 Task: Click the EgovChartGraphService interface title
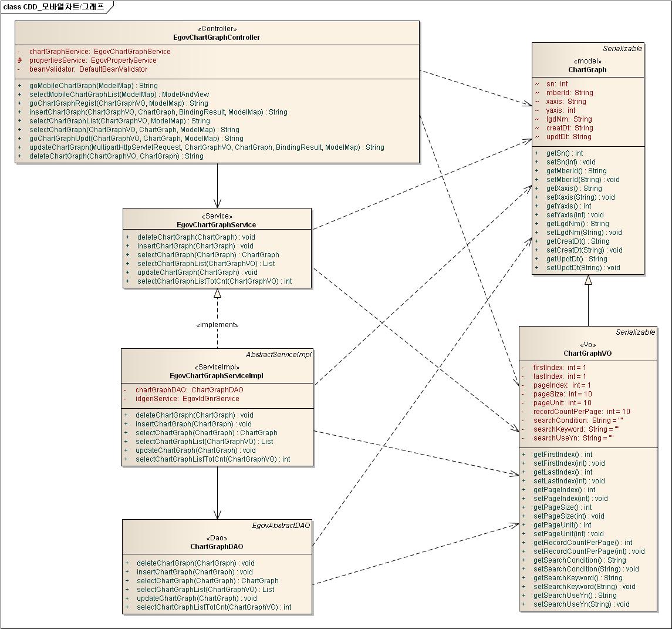217,225
